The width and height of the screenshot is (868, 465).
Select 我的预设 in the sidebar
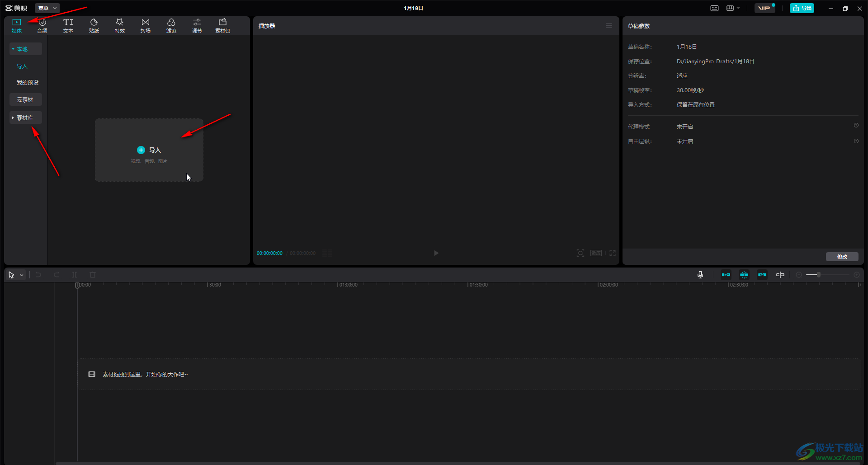[x=28, y=82]
